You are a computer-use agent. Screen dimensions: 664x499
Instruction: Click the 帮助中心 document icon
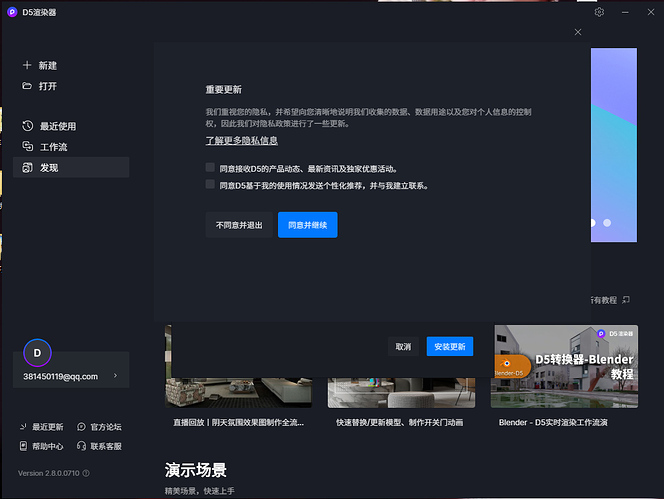coord(23,446)
